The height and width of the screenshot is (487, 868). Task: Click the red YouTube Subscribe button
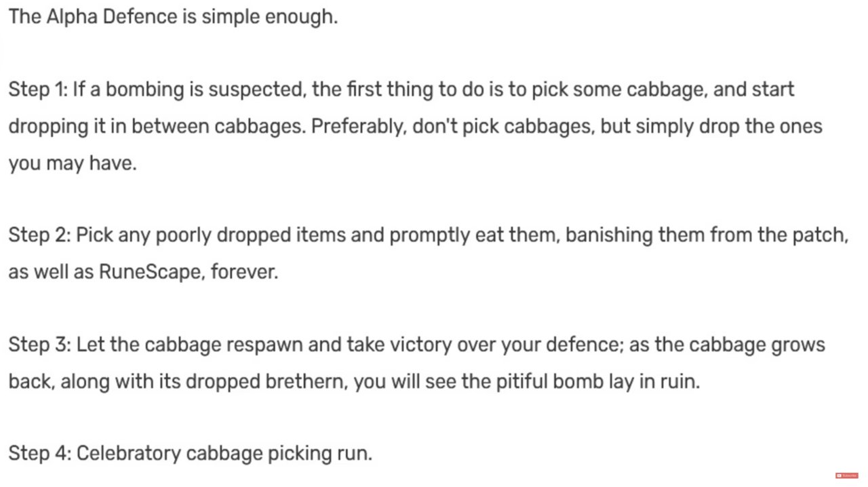(x=847, y=475)
